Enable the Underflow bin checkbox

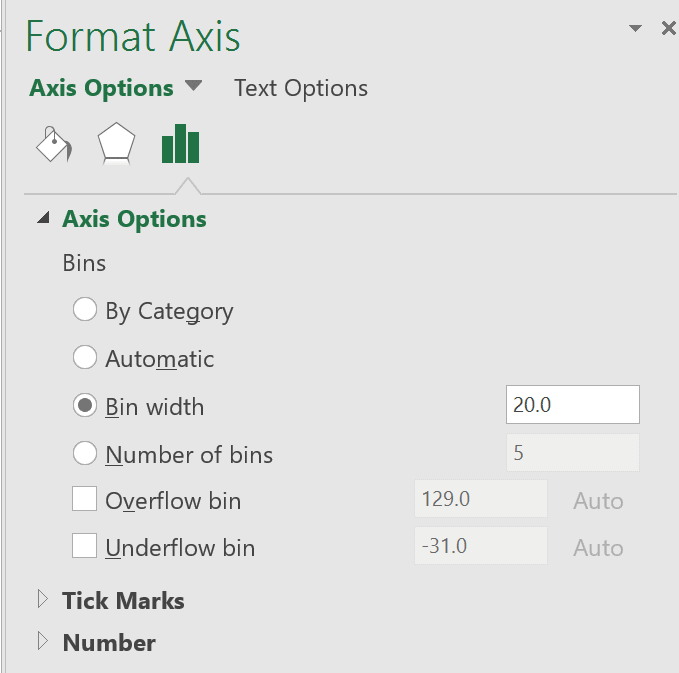pyautogui.click(x=85, y=547)
